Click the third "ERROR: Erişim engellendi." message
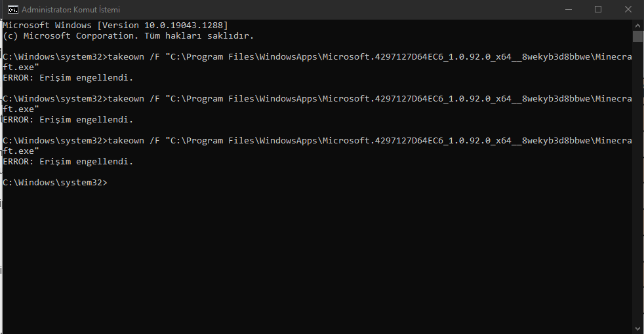Viewport: 644px width, 334px height. pos(68,162)
